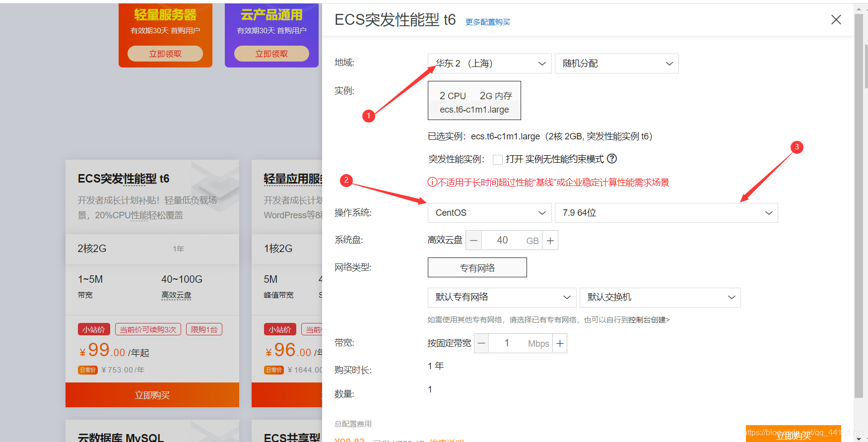Click 立即领取 on the 轻量服务器 coupon

pos(165,54)
